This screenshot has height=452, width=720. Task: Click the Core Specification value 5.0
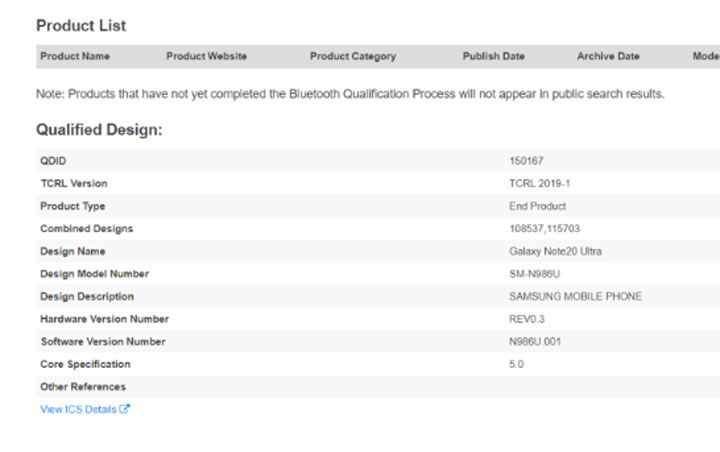click(516, 364)
